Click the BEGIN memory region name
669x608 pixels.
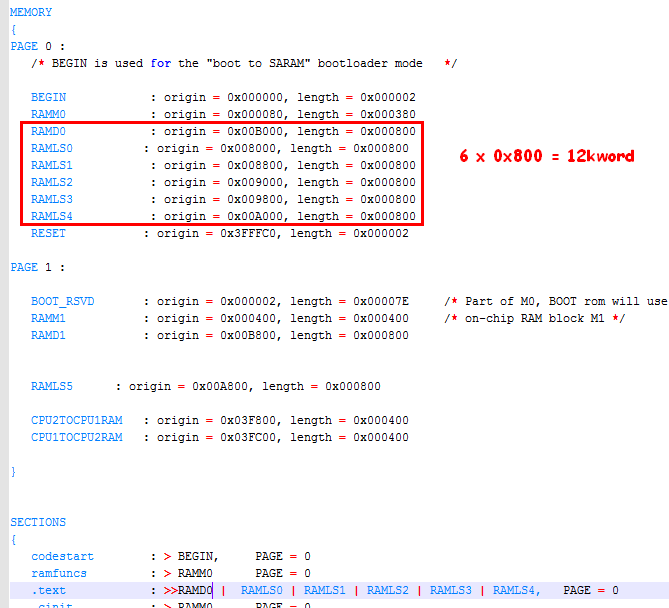click(48, 97)
